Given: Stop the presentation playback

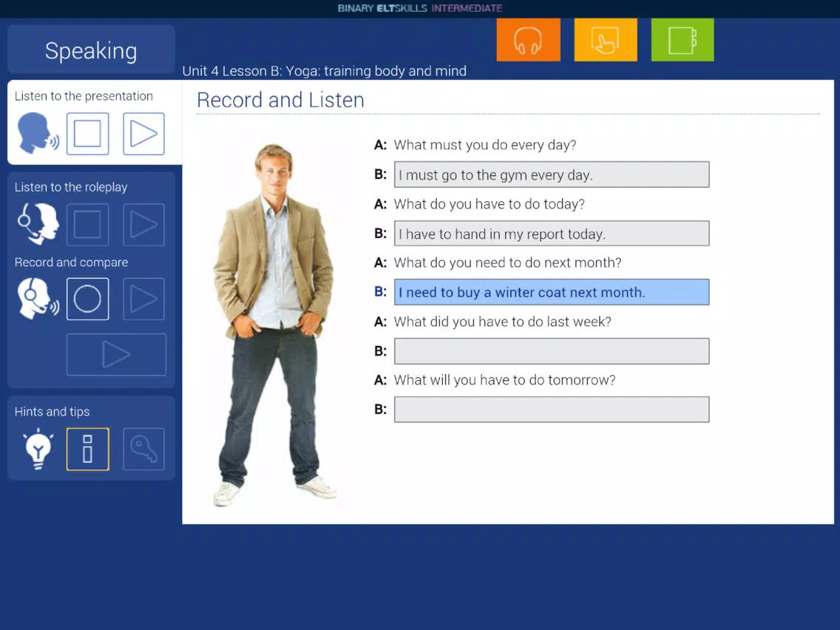Looking at the screenshot, I should 88,134.
